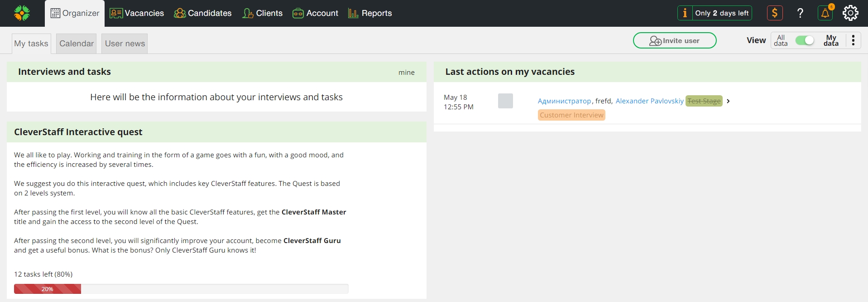This screenshot has height=302, width=868.
Task: Click the CleverStaff clover logo
Action: click(x=22, y=13)
